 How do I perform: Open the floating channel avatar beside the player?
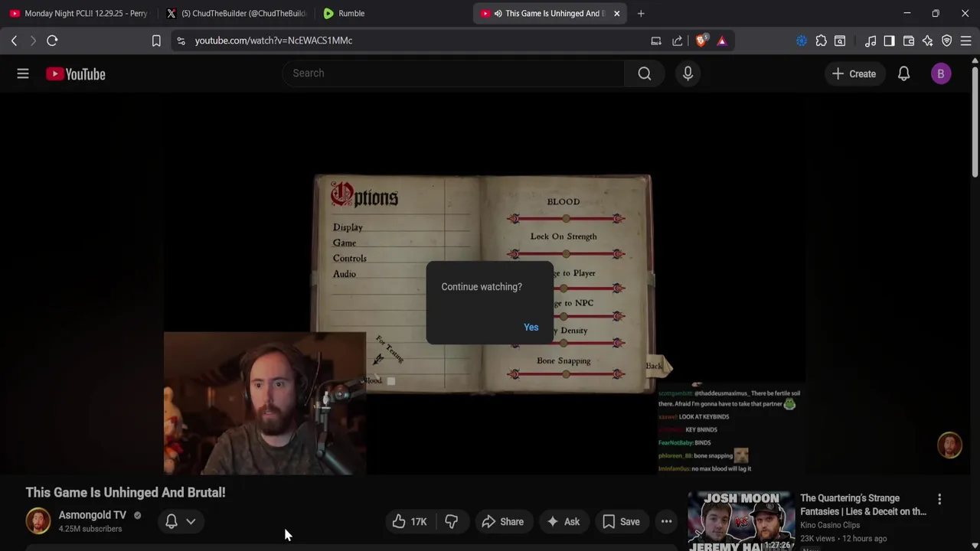pyautogui.click(x=949, y=445)
